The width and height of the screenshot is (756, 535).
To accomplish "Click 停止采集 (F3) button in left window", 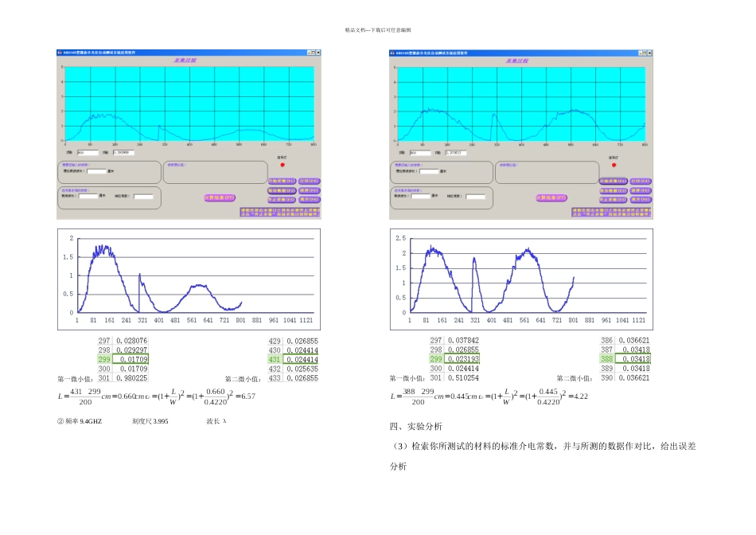I will 282,199.
